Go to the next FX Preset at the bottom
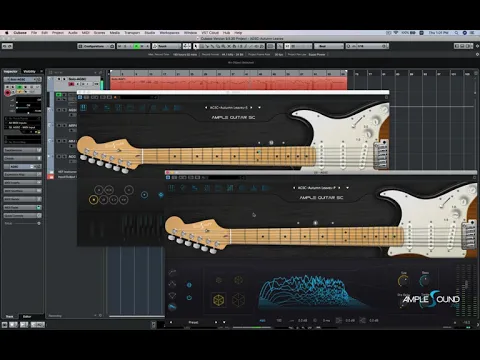The height and width of the screenshot is (360, 480). pos(216,322)
